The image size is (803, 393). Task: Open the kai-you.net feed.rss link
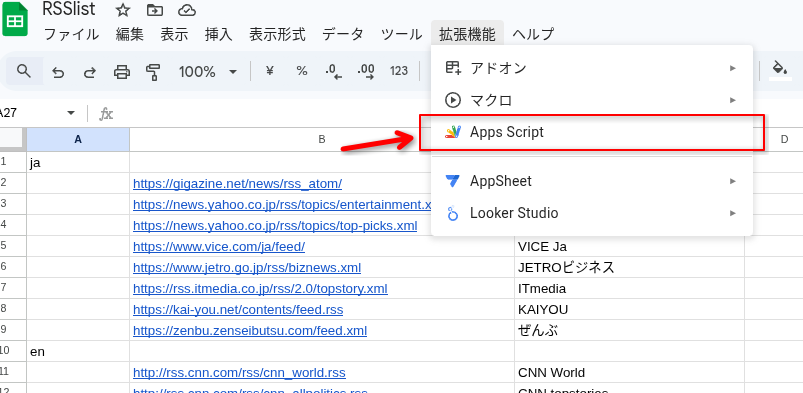click(x=238, y=309)
